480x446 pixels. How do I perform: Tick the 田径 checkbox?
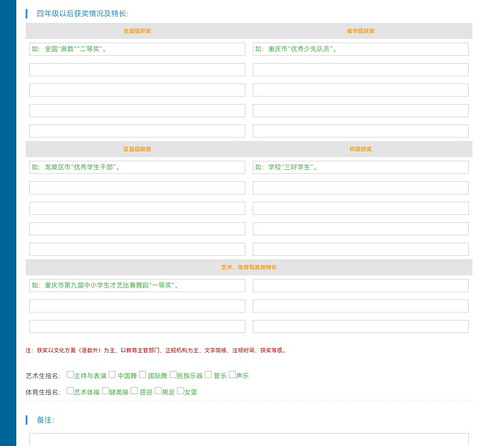pos(134,391)
